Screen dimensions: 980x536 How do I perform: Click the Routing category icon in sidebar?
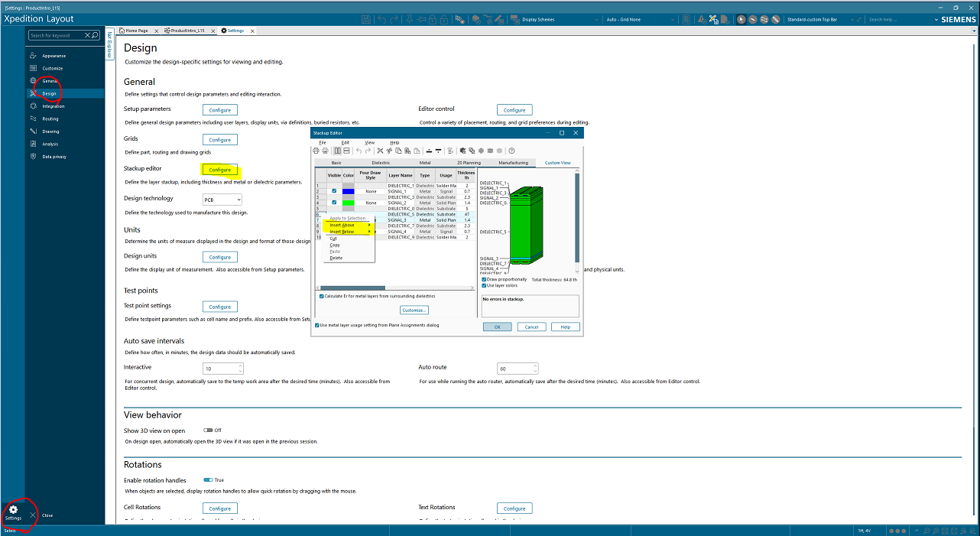(33, 119)
